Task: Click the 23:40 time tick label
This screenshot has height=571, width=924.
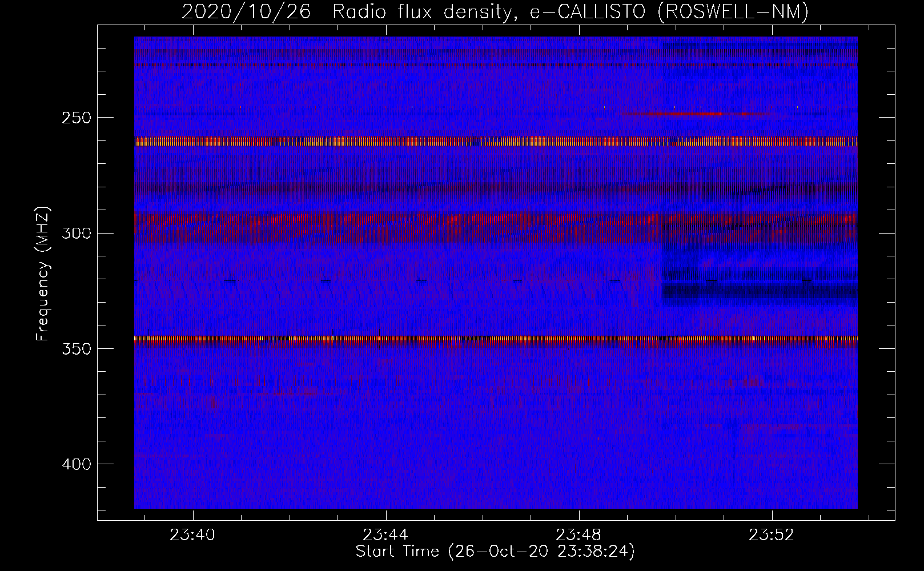Action: pyautogui.click(x=192, y=535)
